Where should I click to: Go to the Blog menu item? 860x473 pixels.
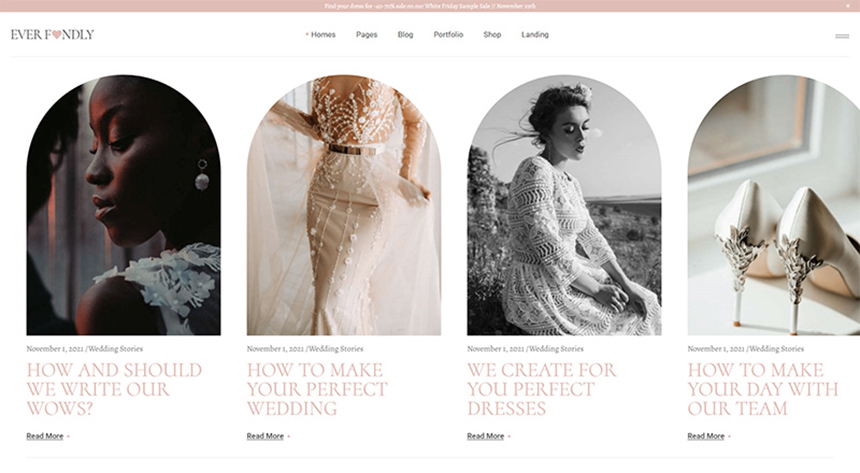pyautogui.click(x=405, y=35)
